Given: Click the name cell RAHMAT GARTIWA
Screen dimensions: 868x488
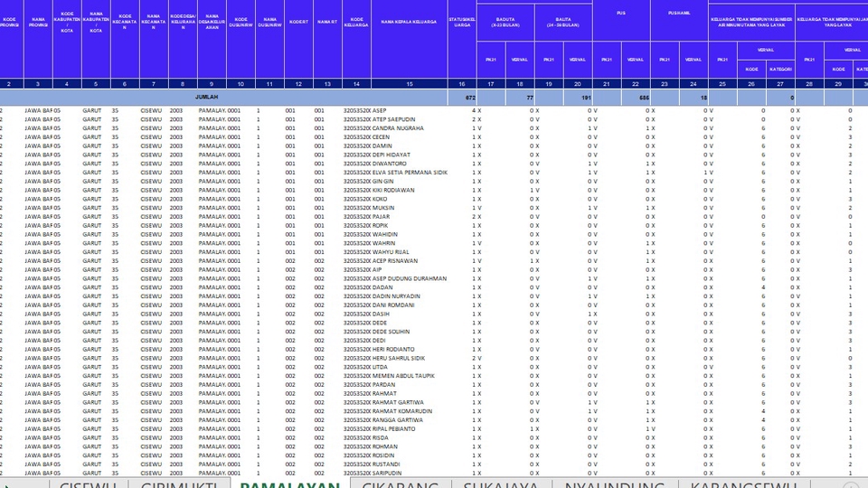Looking at the screenshot, I should [398, 403].
